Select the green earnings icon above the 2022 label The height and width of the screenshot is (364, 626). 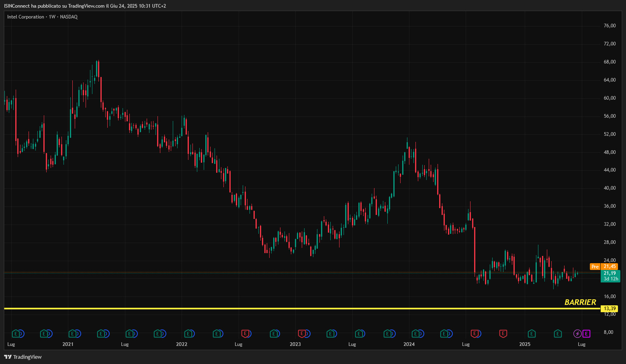188,333
